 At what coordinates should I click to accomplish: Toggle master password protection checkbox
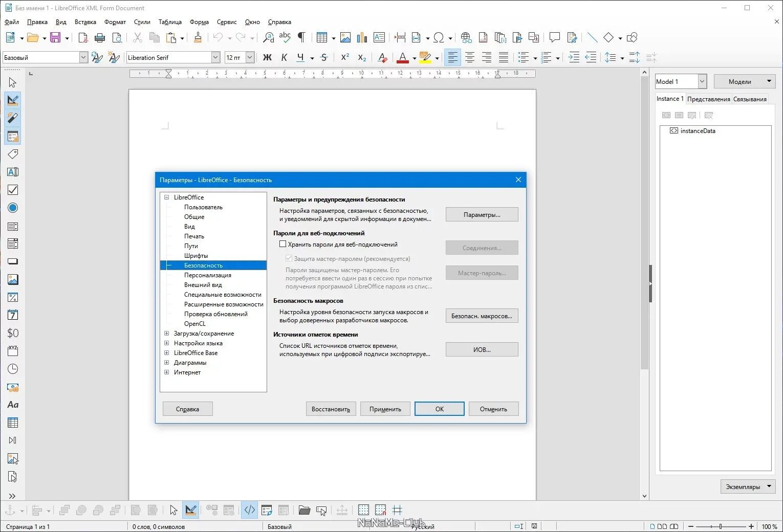click(289, 258)
